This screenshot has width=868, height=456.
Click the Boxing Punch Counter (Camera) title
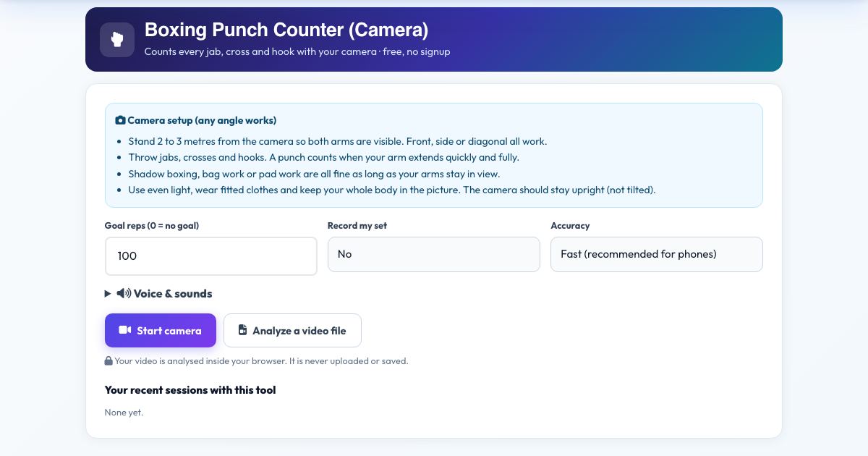286,30
